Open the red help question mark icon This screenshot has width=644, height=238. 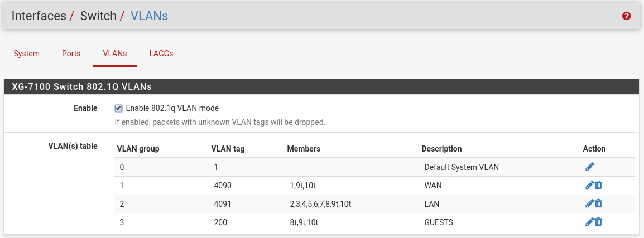click(626, 16)
